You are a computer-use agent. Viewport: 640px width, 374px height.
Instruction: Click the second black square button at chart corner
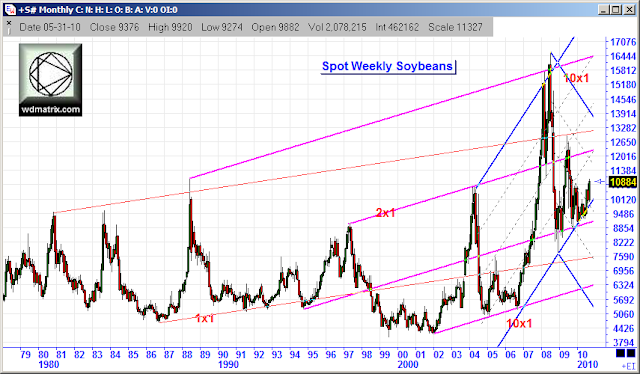click(631, 353)
